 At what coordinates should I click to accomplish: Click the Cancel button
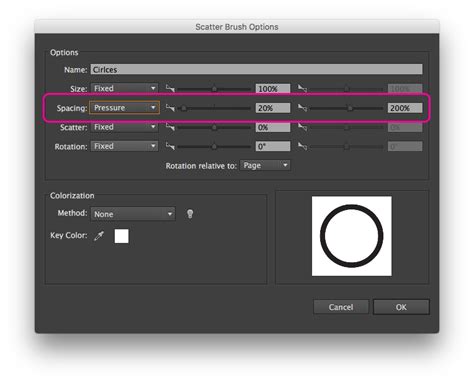(x=341, y=307)
